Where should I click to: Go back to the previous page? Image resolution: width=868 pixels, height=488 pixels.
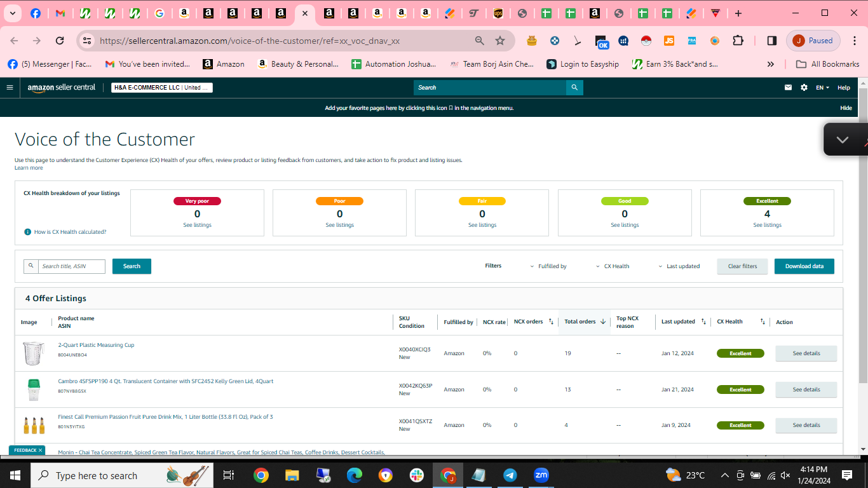point(14,41)
